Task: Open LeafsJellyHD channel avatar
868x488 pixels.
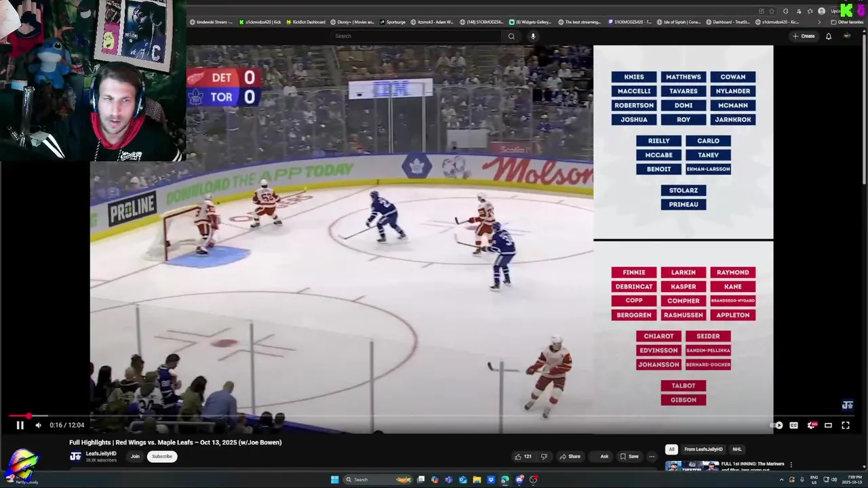Action: tap(76, 456)
